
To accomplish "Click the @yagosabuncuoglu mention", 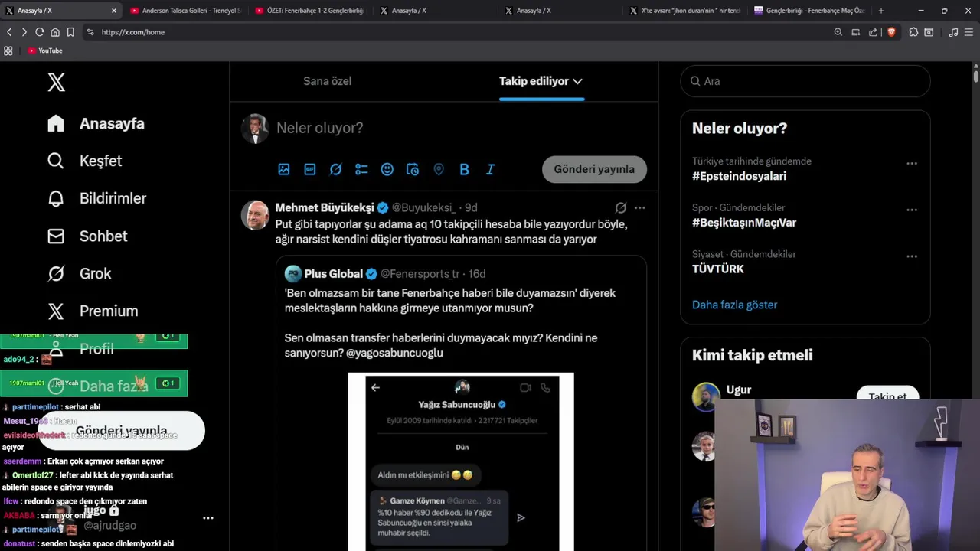I will 394,353.
